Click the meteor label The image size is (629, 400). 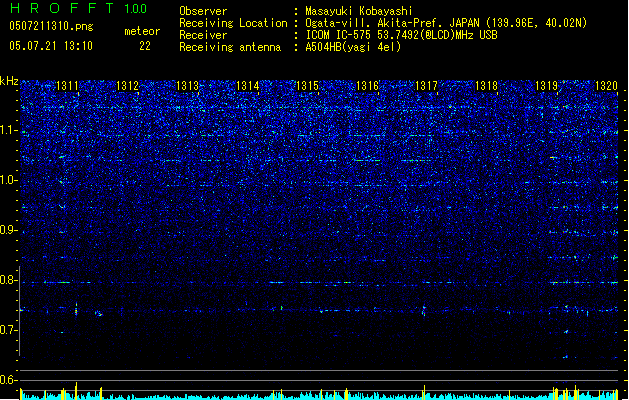142,31
